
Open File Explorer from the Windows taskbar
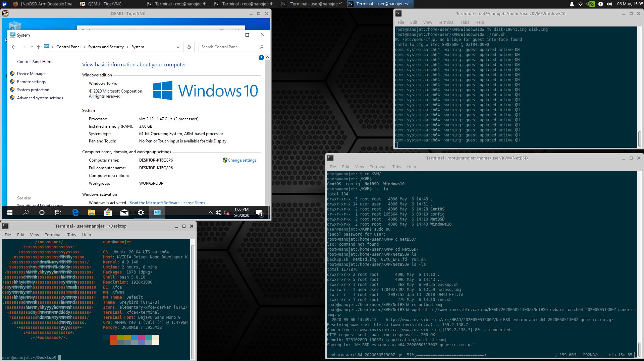(91, 213)
